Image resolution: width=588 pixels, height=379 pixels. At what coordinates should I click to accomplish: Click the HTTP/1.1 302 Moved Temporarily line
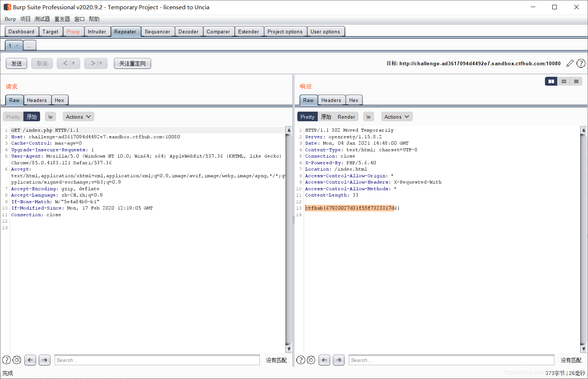point(349,130)
